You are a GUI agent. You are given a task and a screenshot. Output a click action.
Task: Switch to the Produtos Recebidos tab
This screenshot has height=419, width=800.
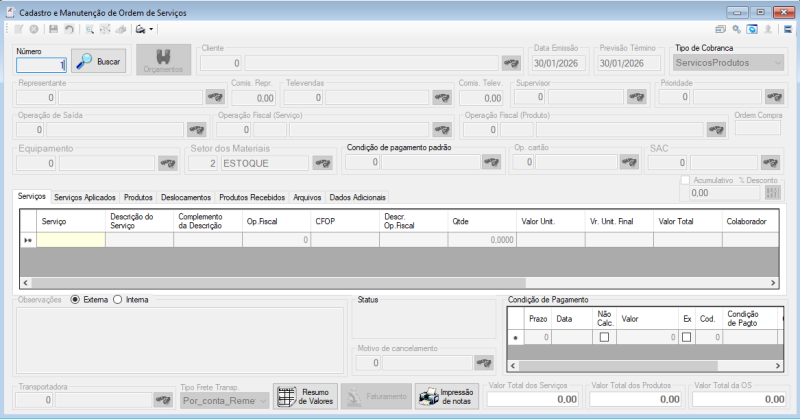pyautogui.click(x=252, y=198)
